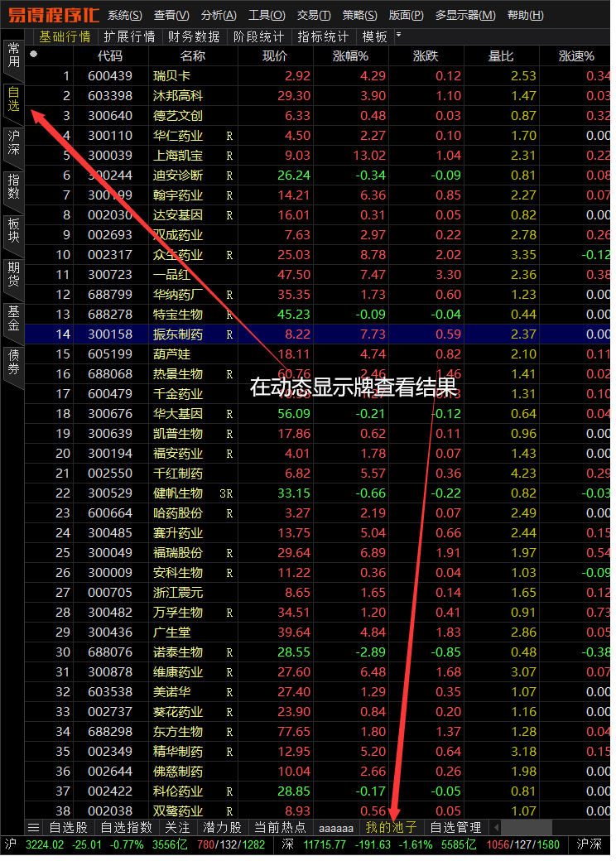Select stock row 600664 哈药股份
The height and width of the screenshot is (861, 616).
tap(317, 512)
